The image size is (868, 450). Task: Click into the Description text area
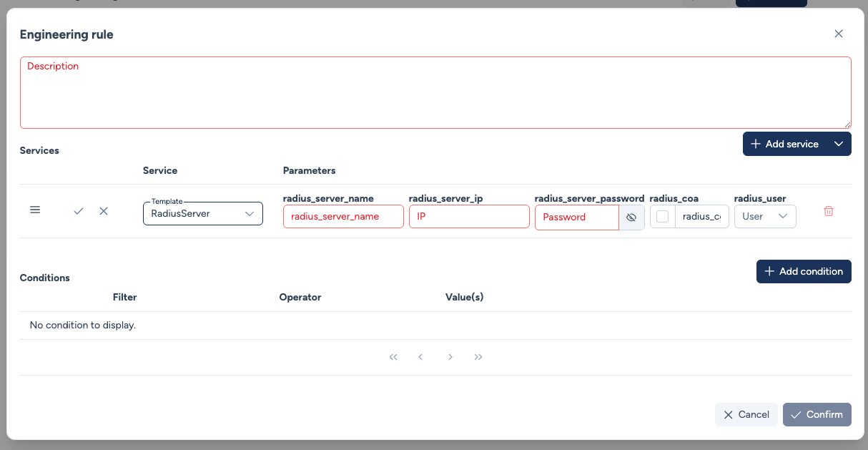click(435, 93)
